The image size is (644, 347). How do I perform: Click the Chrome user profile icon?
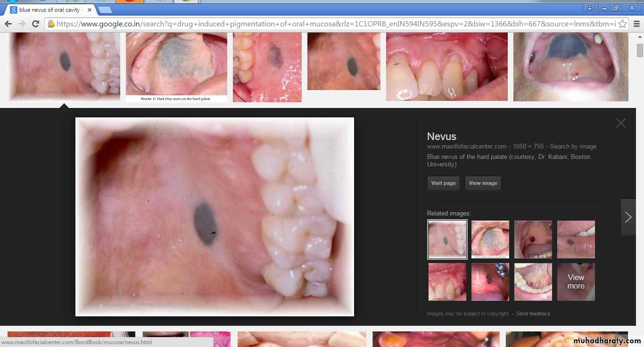(x=590, y=8)
